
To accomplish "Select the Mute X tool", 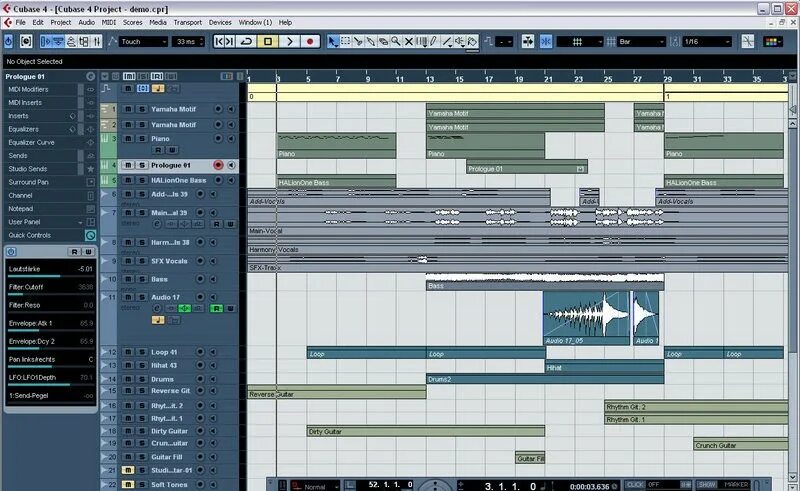I will (409, 41).
